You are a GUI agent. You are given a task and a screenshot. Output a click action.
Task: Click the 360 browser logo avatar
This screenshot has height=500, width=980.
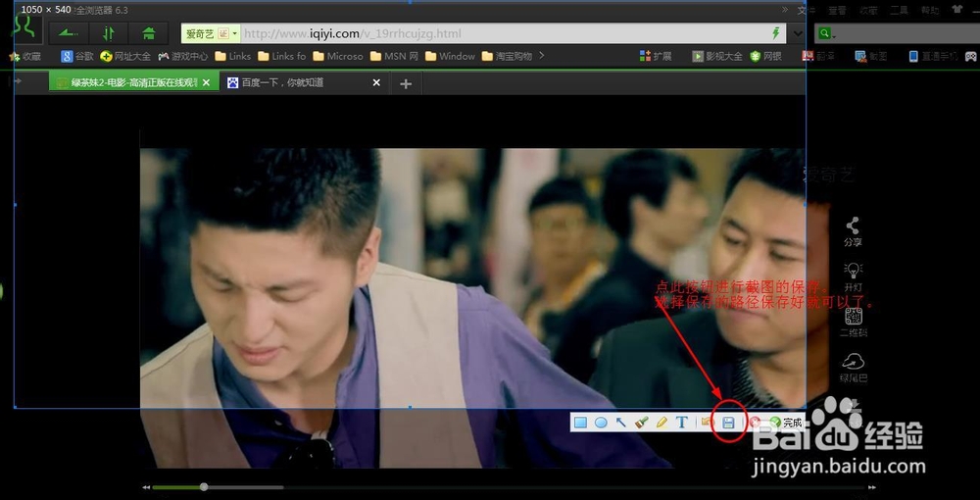click(26, 28)
